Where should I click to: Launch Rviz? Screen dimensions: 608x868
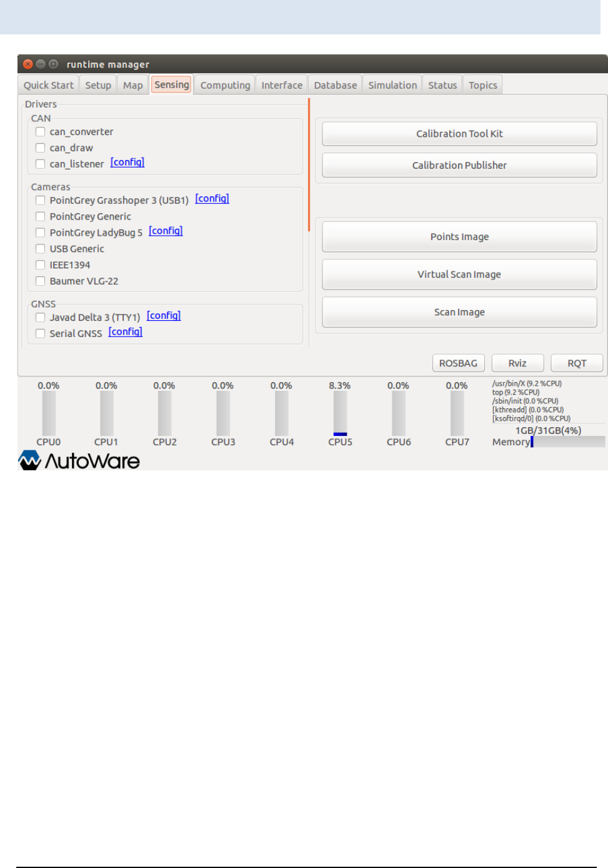[x=517, y=363]
